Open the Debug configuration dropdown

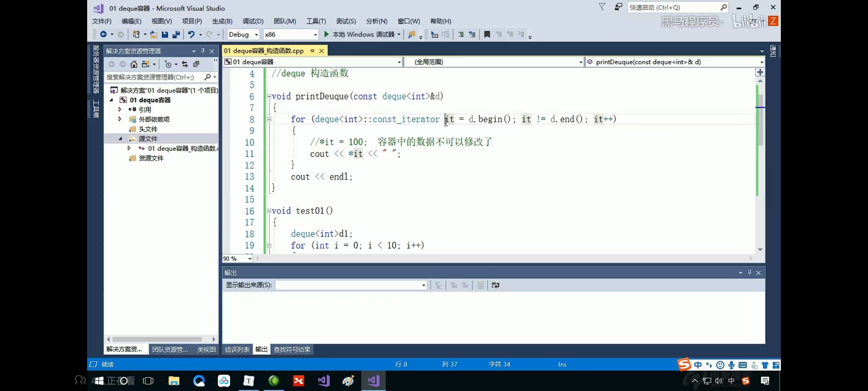[x=256, y=34]
